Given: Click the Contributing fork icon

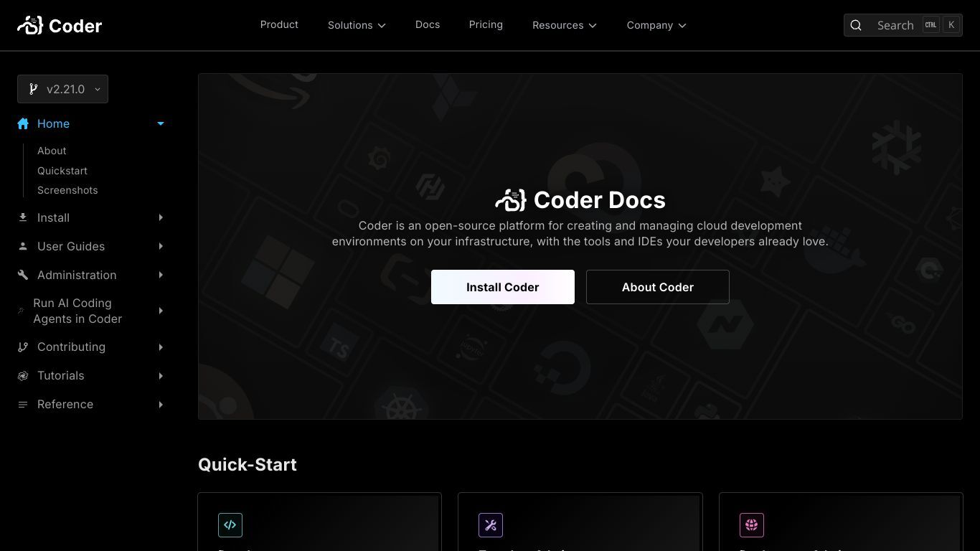Looking at the screenshot, I should pos(23,347).
